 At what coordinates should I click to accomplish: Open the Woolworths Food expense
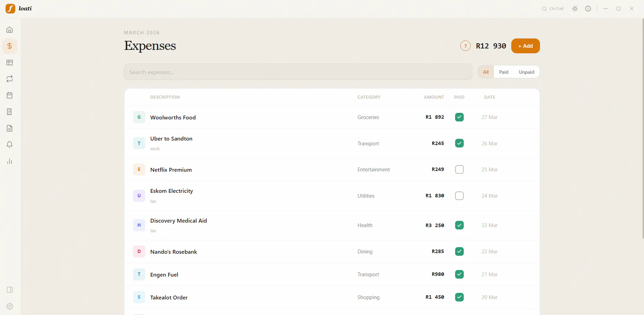point(332,117)
